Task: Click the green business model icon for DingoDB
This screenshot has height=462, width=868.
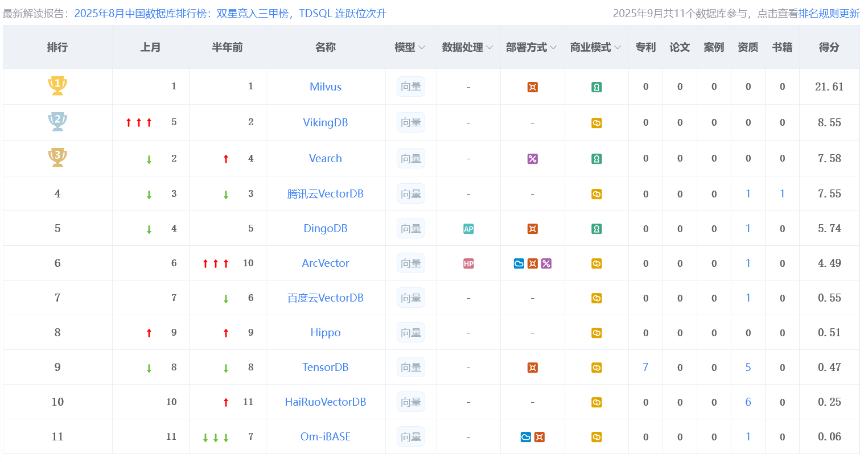Action: (597, 229)
